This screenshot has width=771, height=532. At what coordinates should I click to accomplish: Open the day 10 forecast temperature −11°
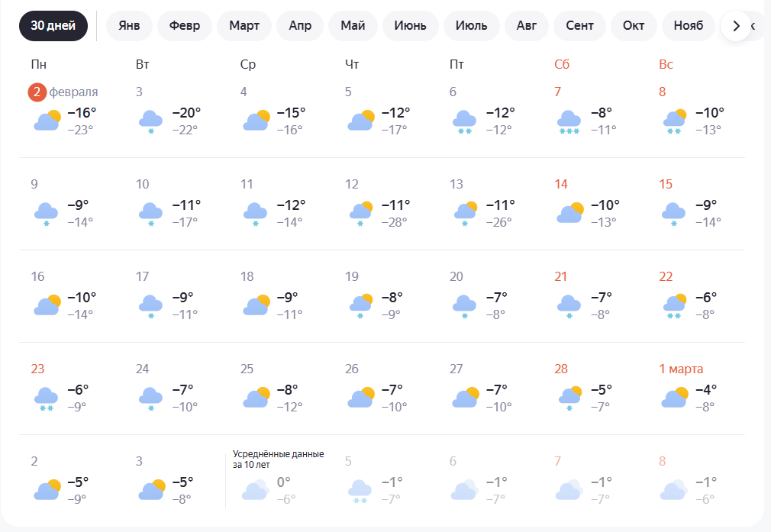click(186, 205)
